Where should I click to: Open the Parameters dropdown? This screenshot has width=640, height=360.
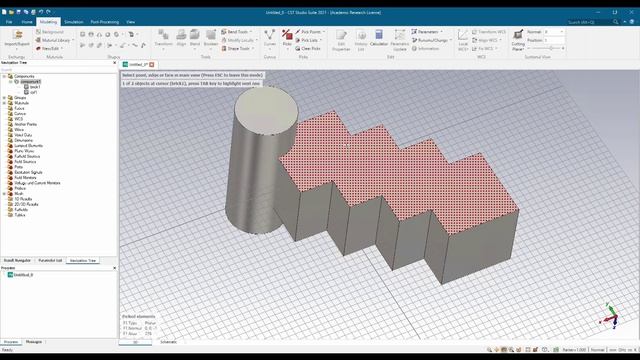(x=427, y=32)
